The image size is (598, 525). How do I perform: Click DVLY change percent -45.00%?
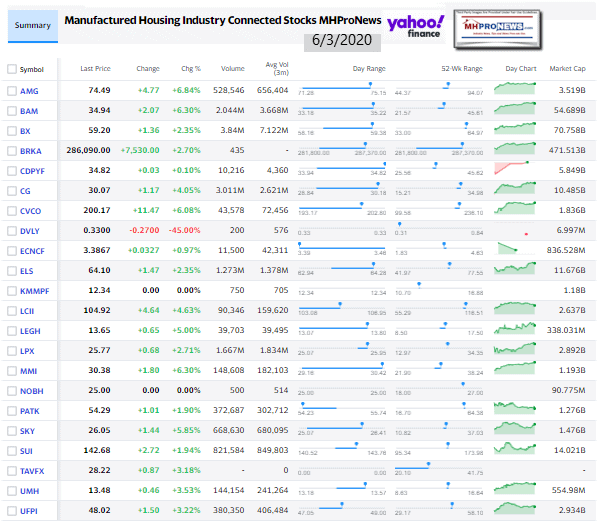click(x=185, y=230)
